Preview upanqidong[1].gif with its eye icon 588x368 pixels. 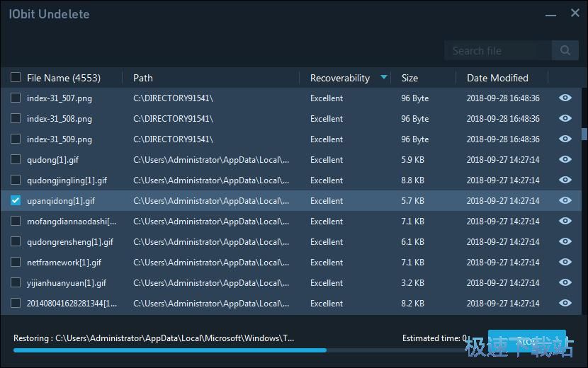(x=565, y=200)
